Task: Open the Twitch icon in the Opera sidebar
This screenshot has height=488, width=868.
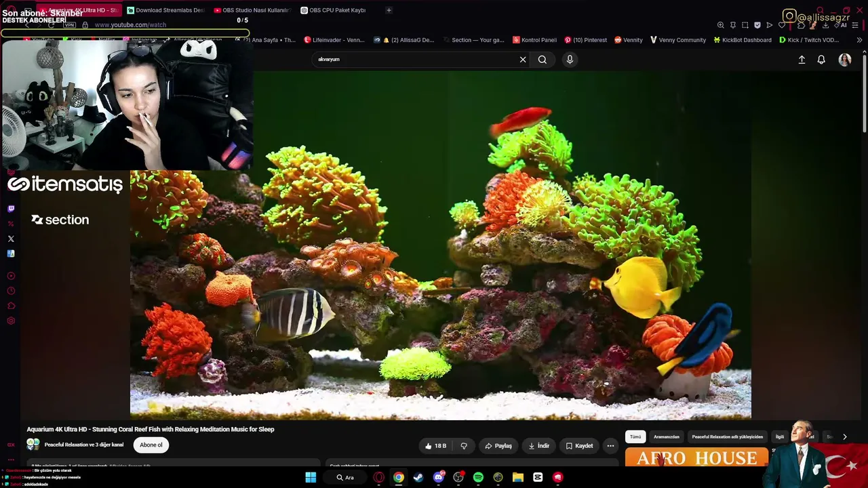Action: coord(11,209)
